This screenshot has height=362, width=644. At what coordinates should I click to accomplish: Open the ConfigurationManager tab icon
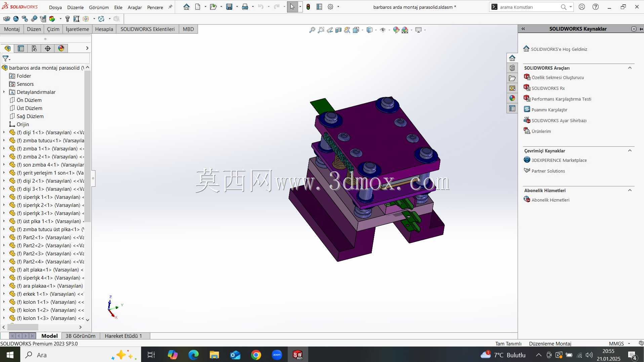pos(34,48)
